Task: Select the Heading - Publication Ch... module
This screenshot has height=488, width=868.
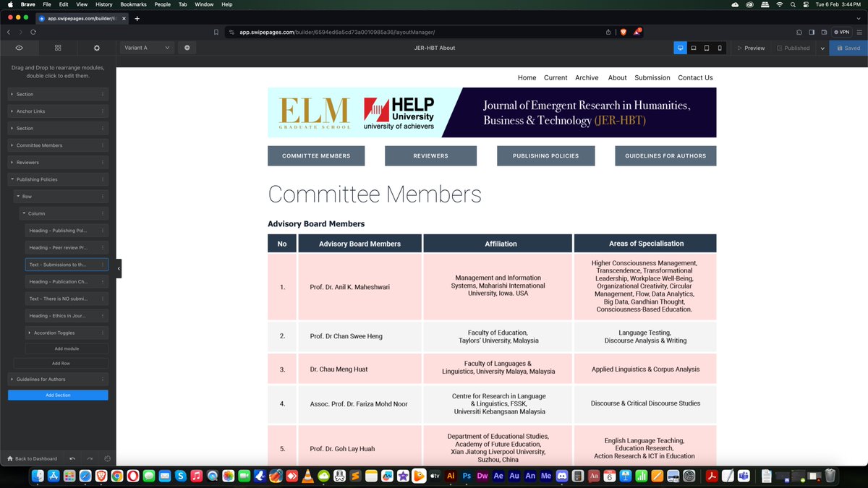Action: [x=67, y=282]
